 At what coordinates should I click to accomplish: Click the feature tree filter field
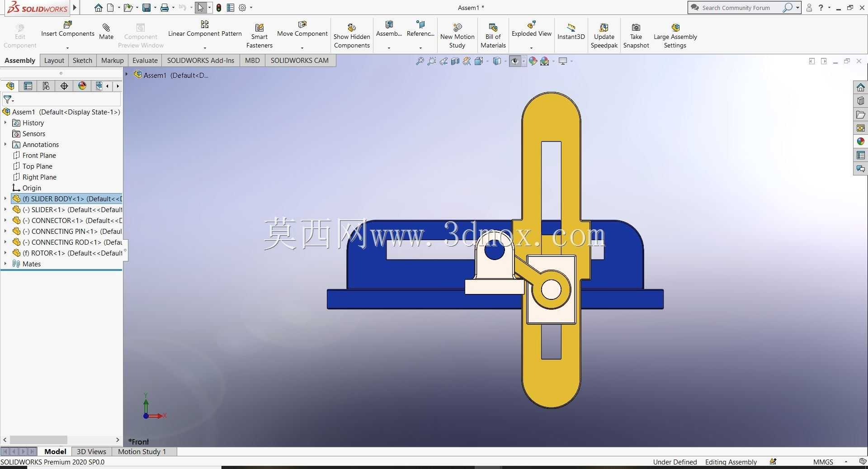coord(61,99)
